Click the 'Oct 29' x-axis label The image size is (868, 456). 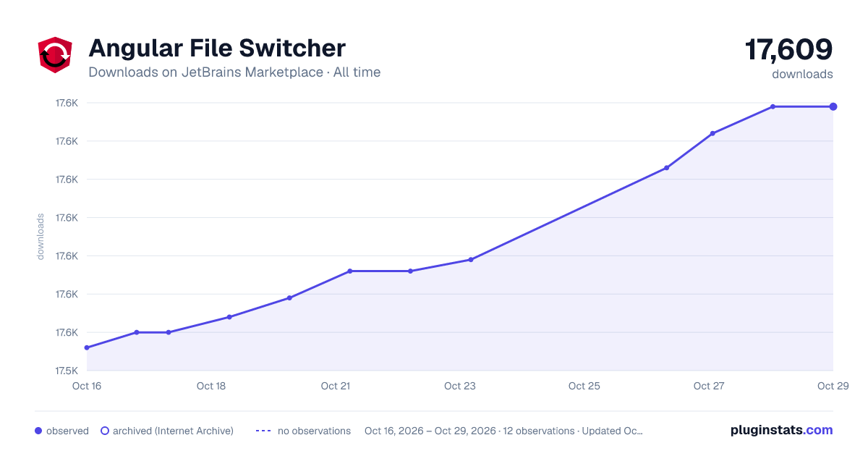832,386
